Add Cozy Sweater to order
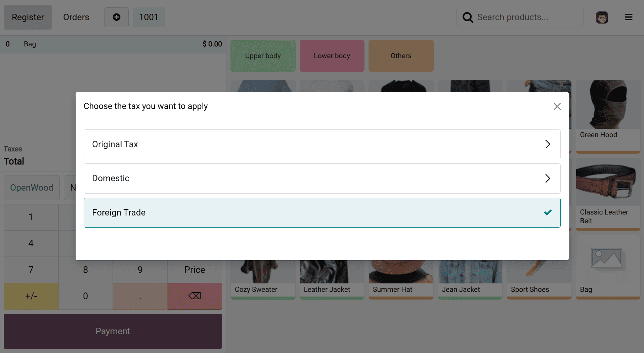 tap(263, 280)
